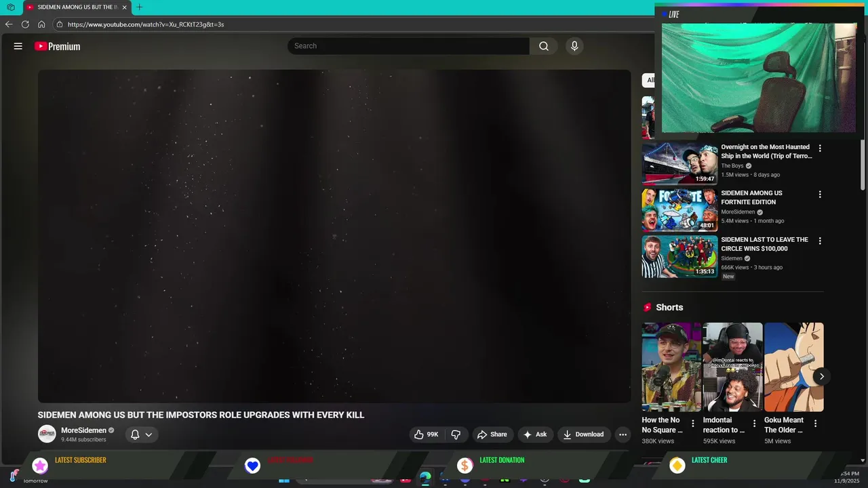Click '9.44M subscribers' text
Viewport: 868px width, 488px height.
(83, 440)
